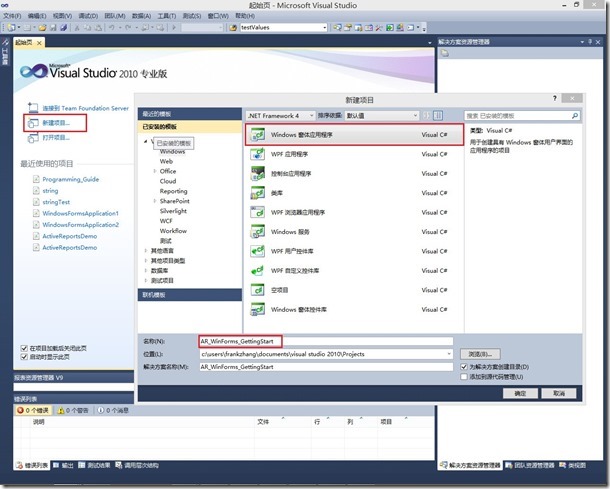The width and height of the screenshot is (610, 489).
Task: Click the 确定 button
Action: point(520,393)
